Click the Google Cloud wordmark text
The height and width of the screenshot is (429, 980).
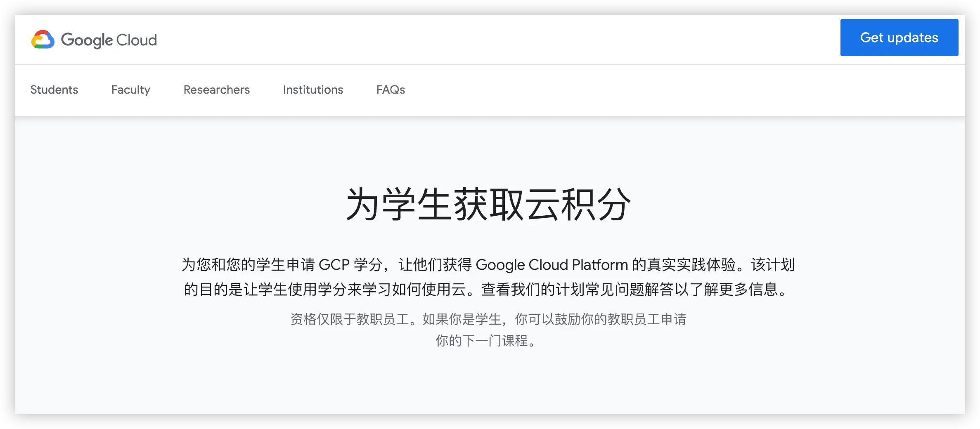point(109,40)
